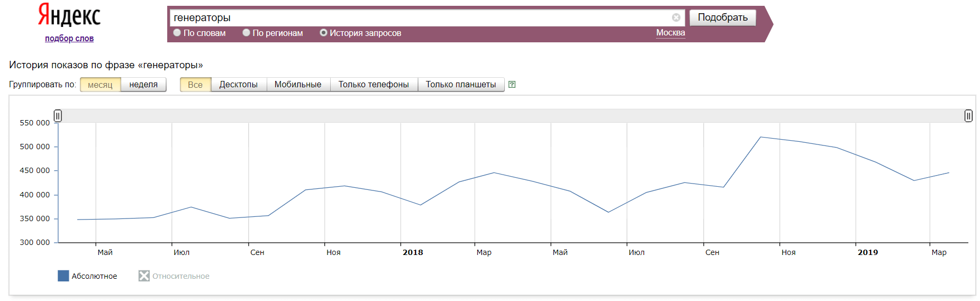Screen dimensions: 980x301
Task: Show Все device types
Action: [x=195, y=85]
